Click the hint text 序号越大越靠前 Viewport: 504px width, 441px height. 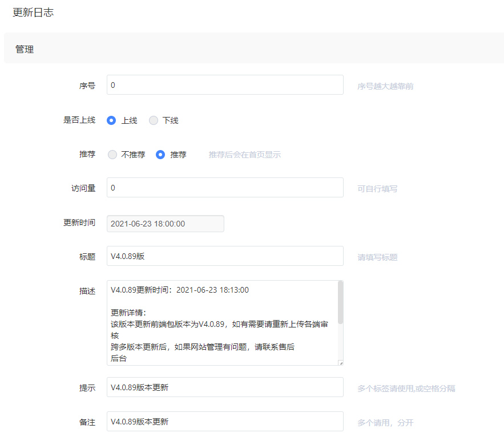(385, 86)
